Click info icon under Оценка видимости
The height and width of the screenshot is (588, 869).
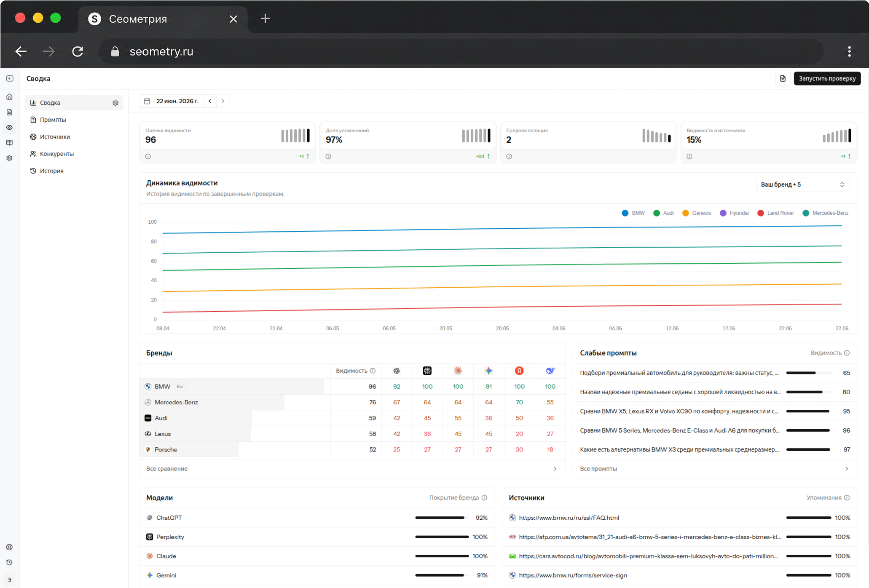[x=148, y=156]
